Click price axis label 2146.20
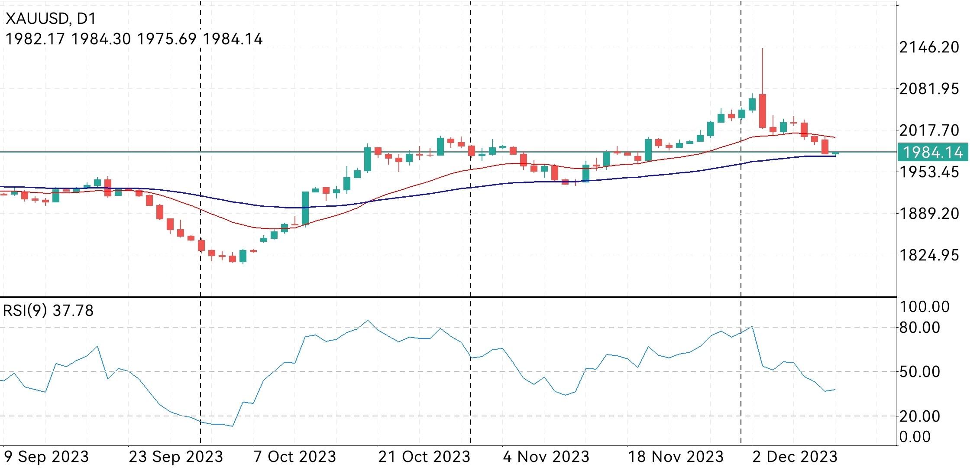The height and width of the screenshot is (468, 980). [929, 47]
